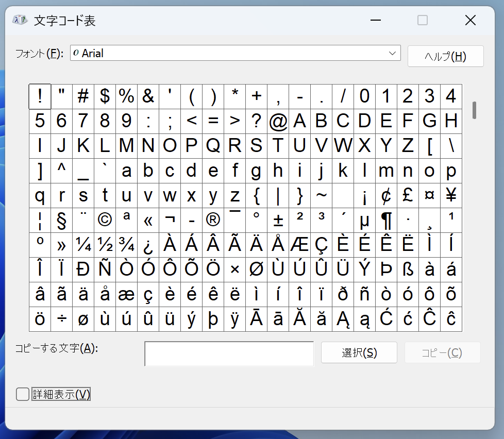Pick the pilcrow ¶ paragraph symbol
This screenshot has height=439, width=504.
tap(386, 220)
